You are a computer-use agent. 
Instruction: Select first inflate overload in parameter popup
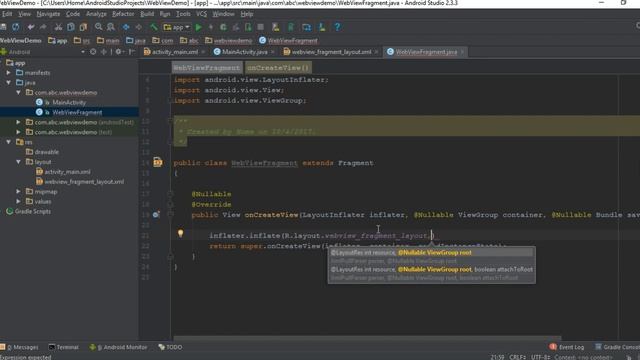[431, 253]
